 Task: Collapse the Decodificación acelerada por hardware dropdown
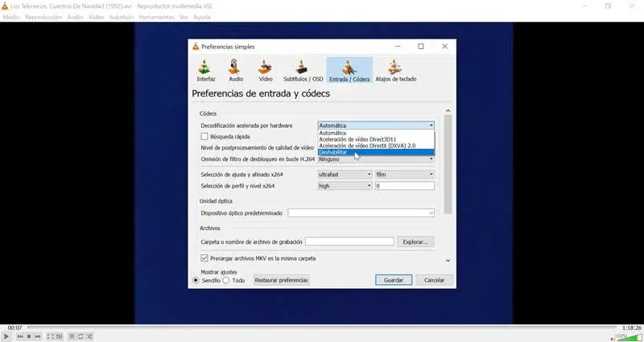click(376, 126)
